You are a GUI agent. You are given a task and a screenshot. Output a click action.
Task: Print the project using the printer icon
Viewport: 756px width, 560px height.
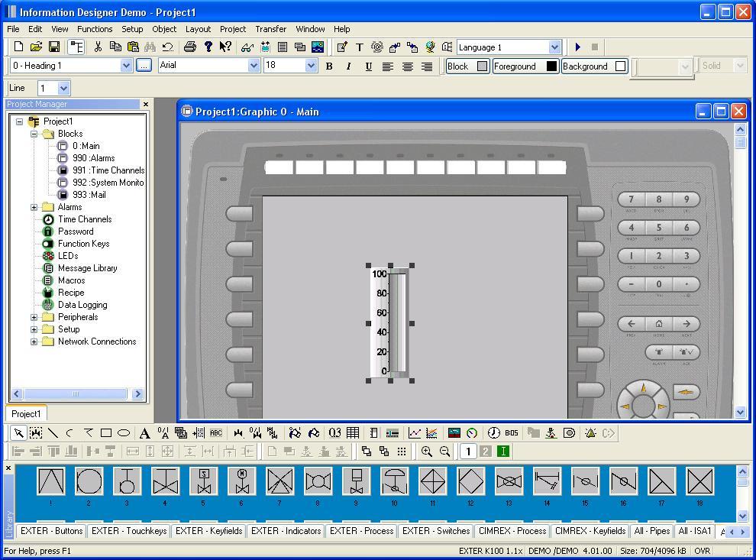point(190,47)
